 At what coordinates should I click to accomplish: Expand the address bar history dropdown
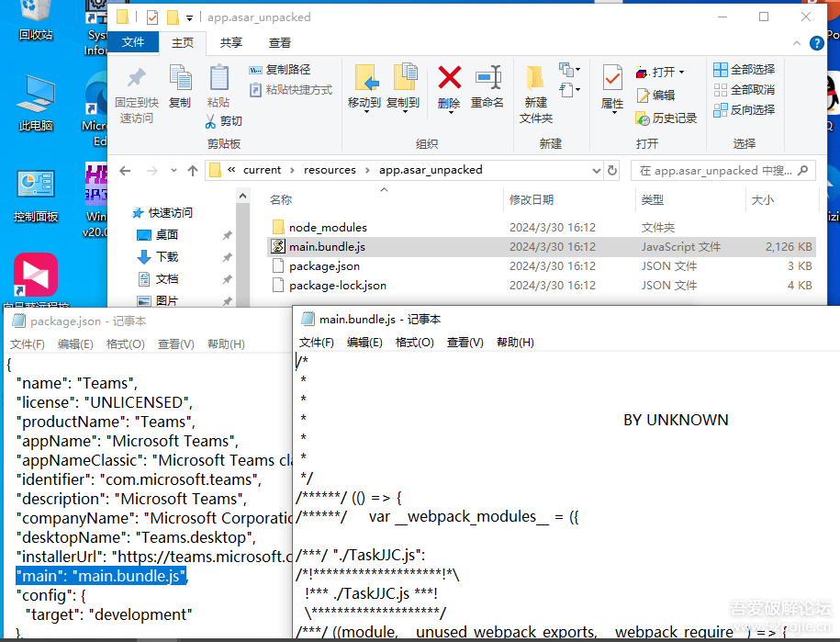[596, 171]
